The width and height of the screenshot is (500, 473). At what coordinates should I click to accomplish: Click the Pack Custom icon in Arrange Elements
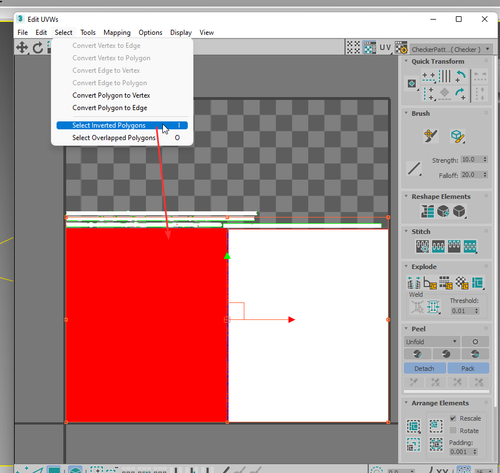point(414,426)
